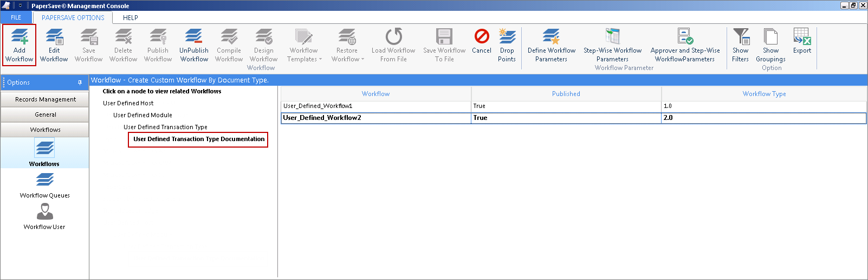Viewport: 868px width, 280px height.
Task: Click the Publish Workflow icon
Action: pyautogui.click(x=158, y=45)
